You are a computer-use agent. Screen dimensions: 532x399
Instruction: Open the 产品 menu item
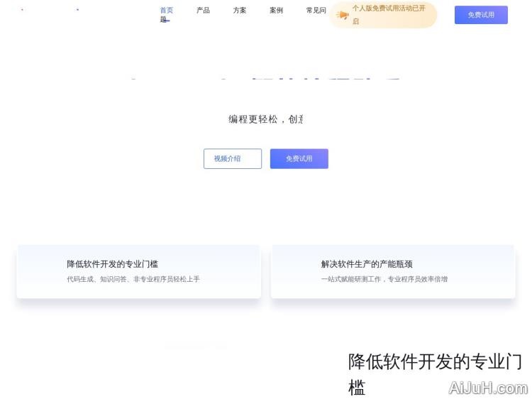[x=203, y=11]
